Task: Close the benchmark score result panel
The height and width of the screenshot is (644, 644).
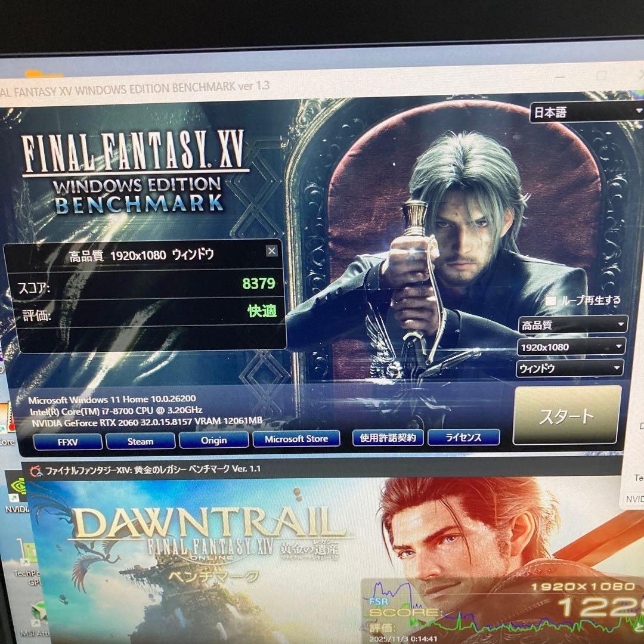Action: [271, 250]
